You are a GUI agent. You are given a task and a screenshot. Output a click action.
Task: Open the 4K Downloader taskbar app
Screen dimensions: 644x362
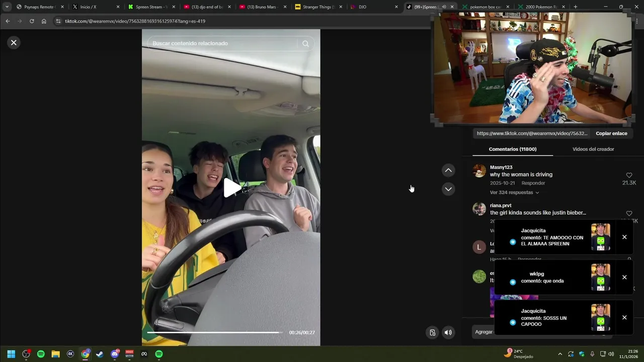[x=70, y=354]
